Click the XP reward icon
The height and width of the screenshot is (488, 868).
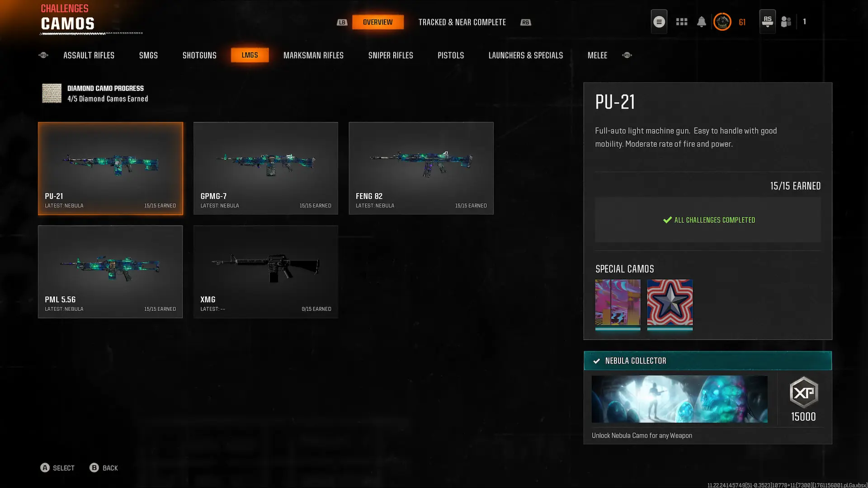pyautogui.click(x=803, y=392)
